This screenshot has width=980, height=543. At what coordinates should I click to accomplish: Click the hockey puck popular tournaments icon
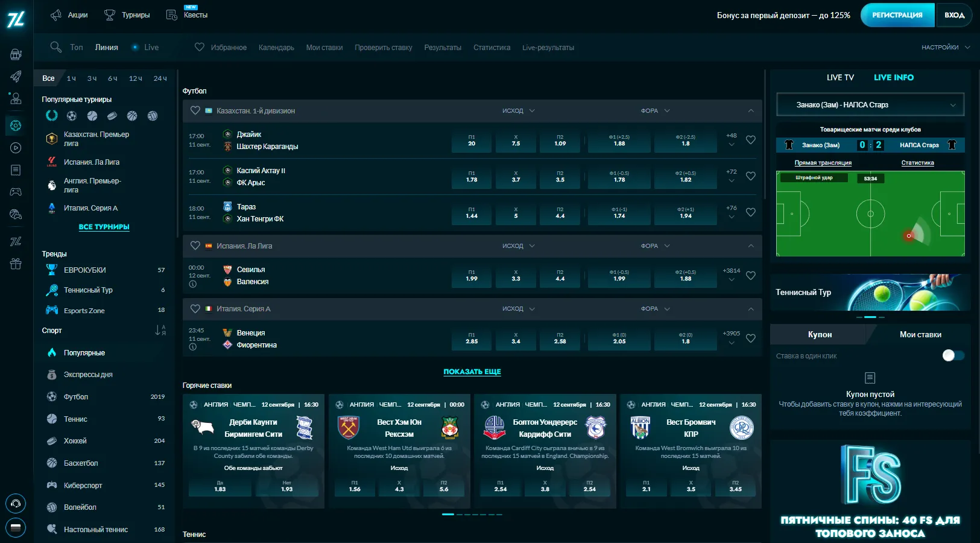[112, 115]
